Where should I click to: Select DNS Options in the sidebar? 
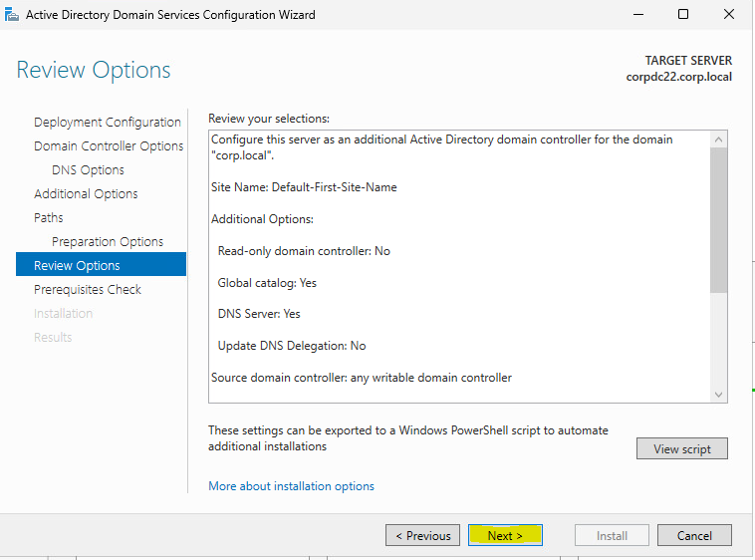(88, 170)
